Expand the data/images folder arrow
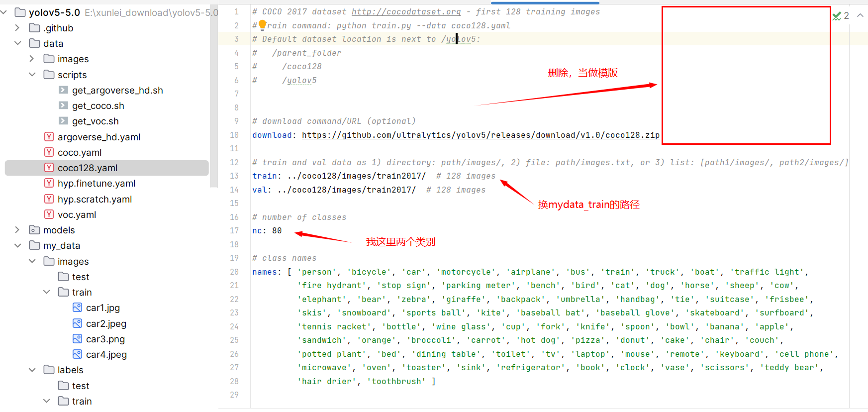Screen dimensions: 868x412 [32, 59]
